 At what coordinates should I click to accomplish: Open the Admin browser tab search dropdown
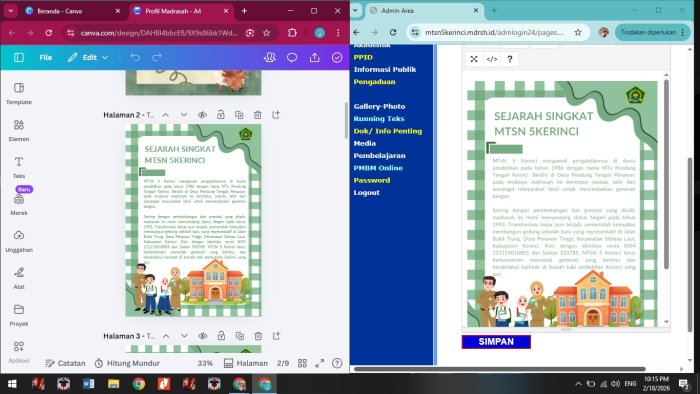tap(356, 10)
